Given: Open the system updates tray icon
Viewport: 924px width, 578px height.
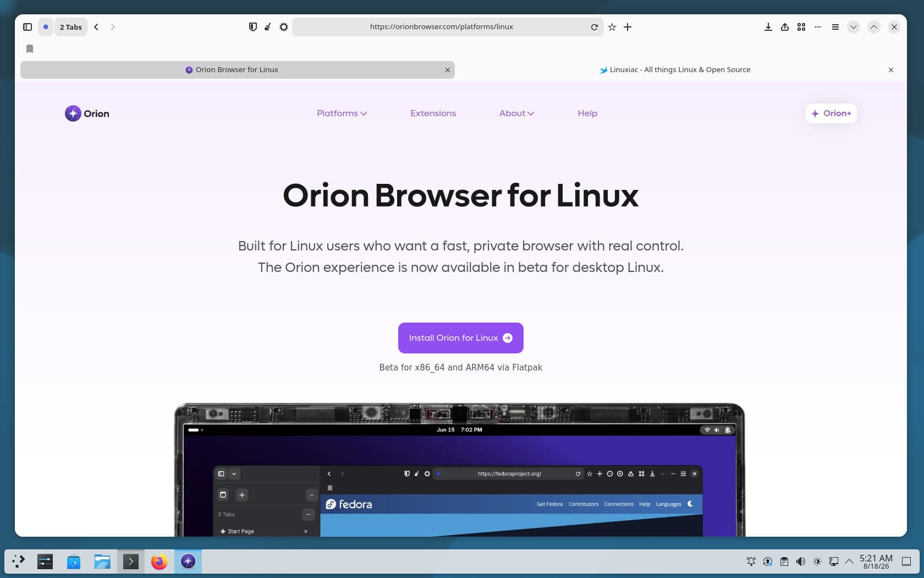Looking at the screenshot, I should 768,561.
